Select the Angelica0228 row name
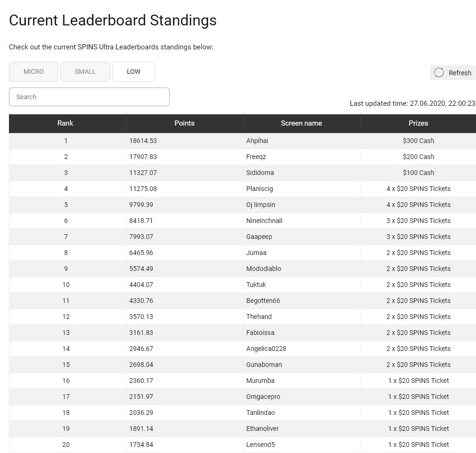This screenshot has width=476, height=453. (x=266, y=349)
